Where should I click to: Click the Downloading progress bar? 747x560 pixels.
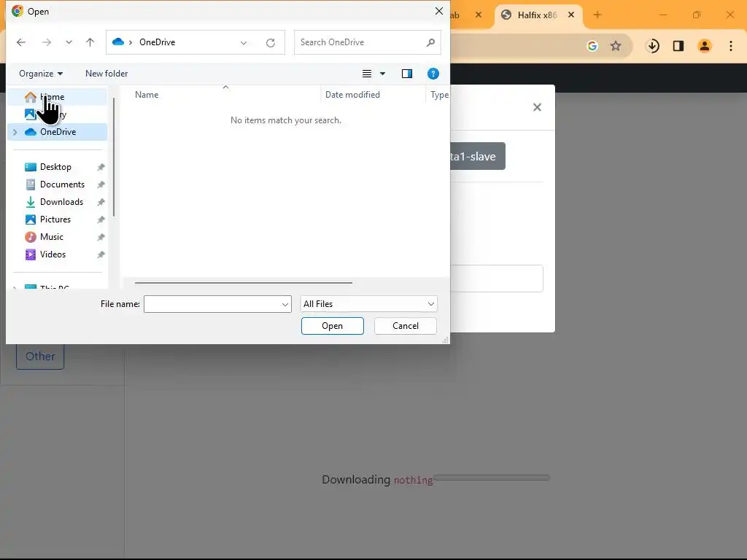coord(492,478)
